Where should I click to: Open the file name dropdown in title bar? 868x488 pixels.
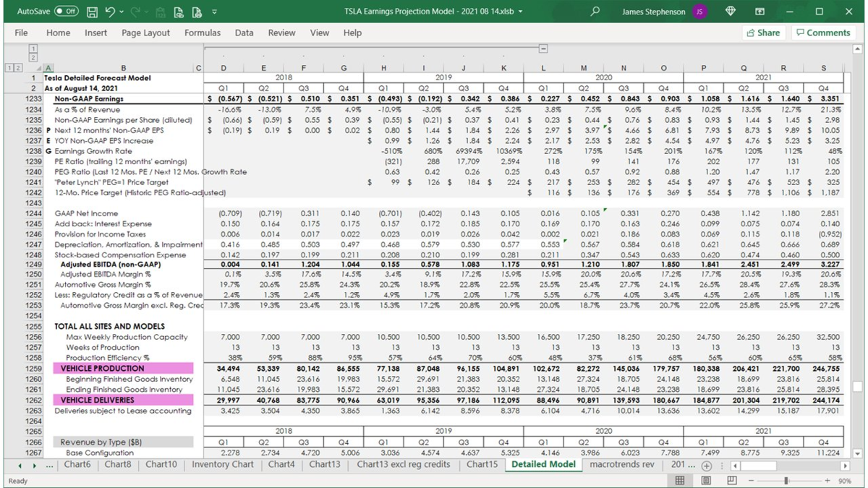click(520, 12)
